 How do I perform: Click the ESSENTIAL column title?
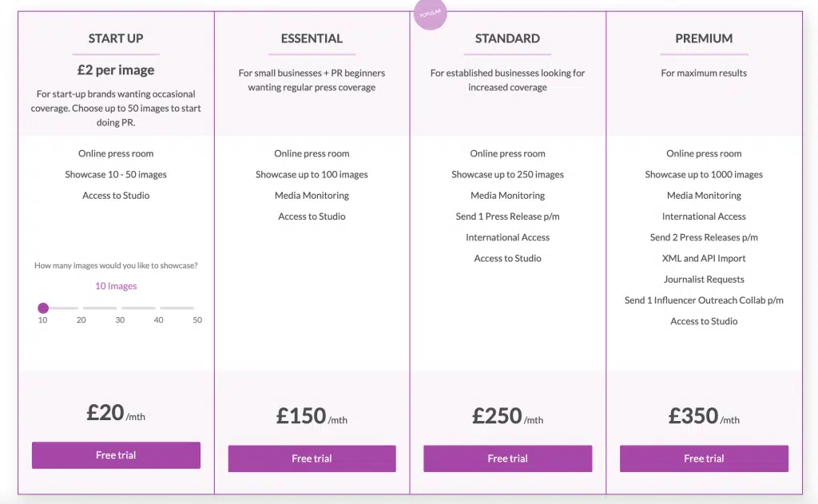(312, 38)
